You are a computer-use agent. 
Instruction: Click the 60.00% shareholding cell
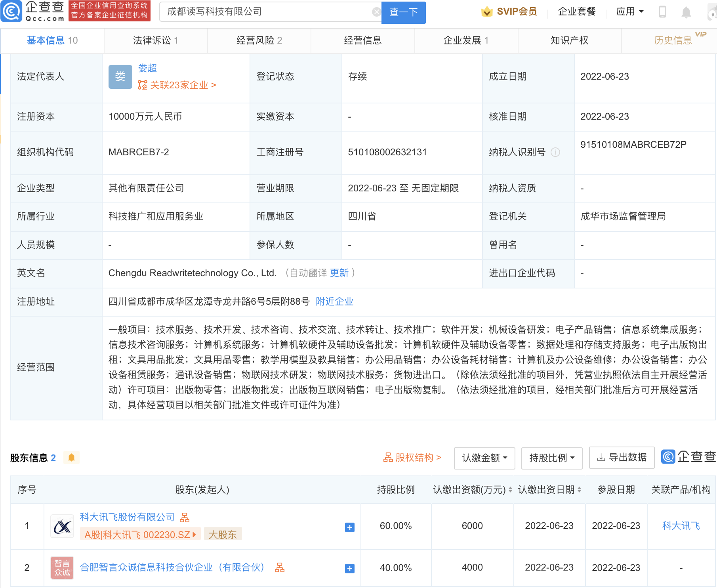tap(396, 526)
